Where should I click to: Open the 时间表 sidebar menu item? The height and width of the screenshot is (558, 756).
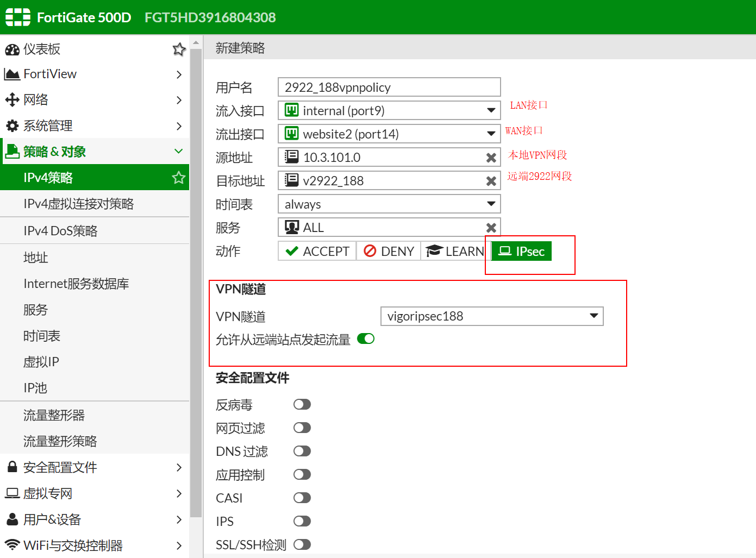(95, 336)
